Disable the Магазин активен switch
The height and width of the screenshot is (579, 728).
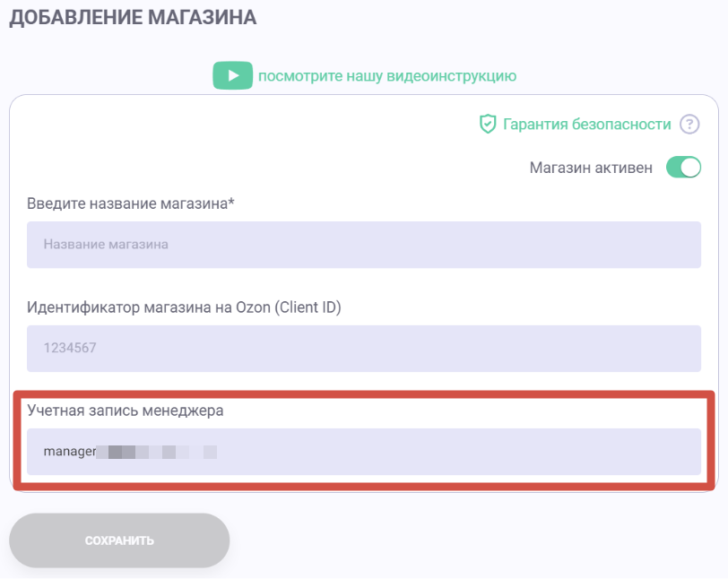coord(683,168)
